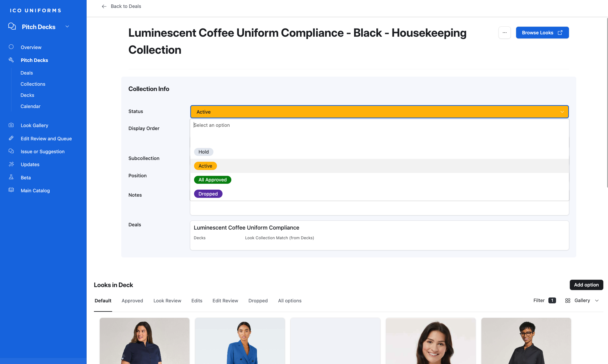The image size is (608, 364).
Task: Click the Beta flask icon
Action: pos(11,177)
